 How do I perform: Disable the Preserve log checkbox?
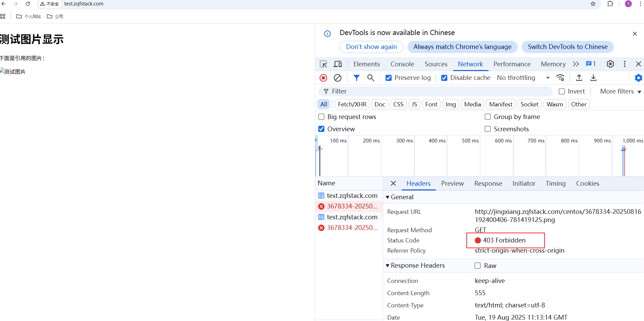point(389,78)
